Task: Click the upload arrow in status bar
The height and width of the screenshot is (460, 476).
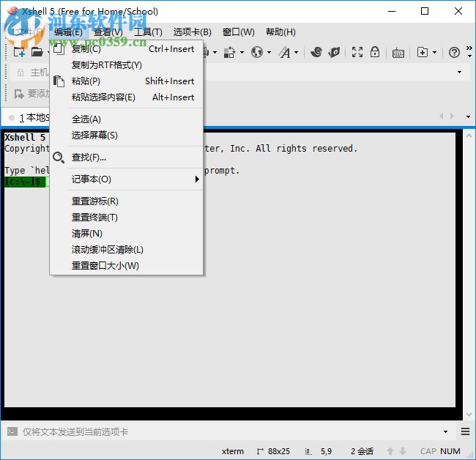Action: coord(390,451)
